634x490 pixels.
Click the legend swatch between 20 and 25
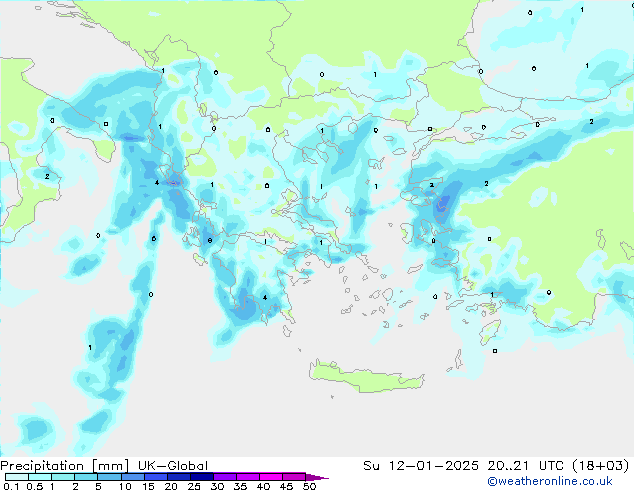tap(178, 477)
